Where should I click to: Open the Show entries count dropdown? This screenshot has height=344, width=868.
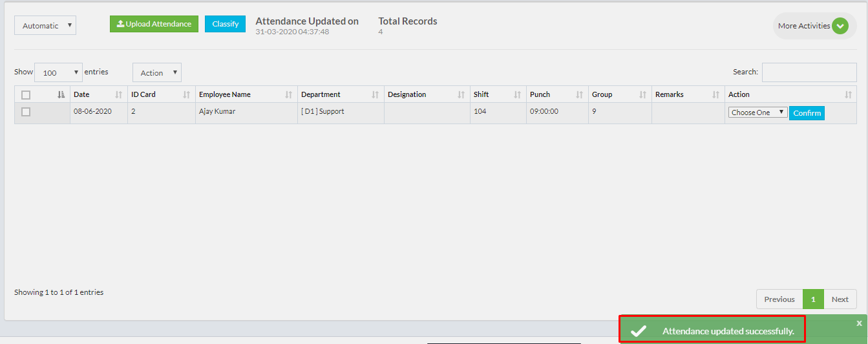pyautogui.click(x=58, y=72)
